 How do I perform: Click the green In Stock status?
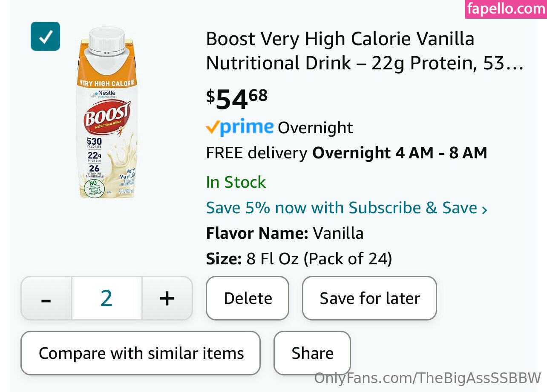click(x=236, y=182)
